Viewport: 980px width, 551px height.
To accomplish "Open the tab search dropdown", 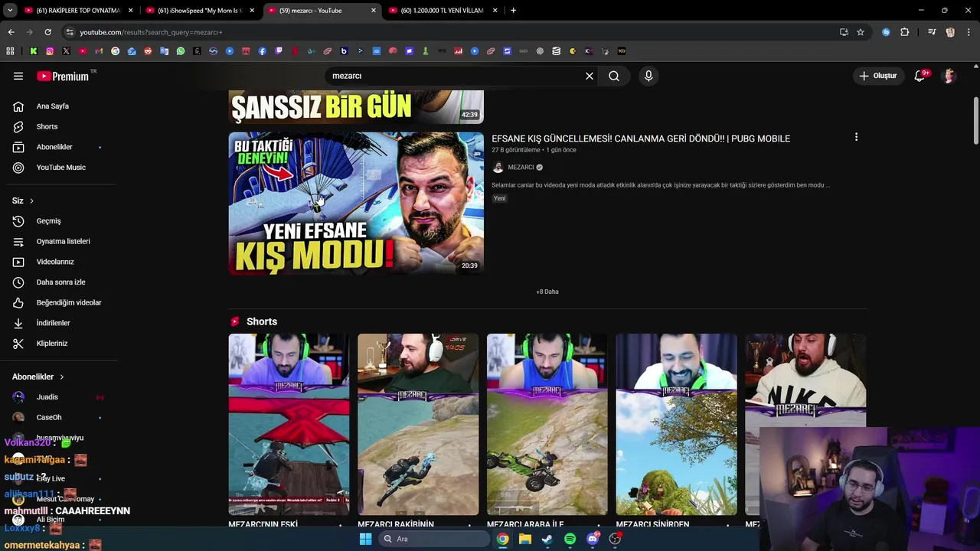I will point(10,10).
